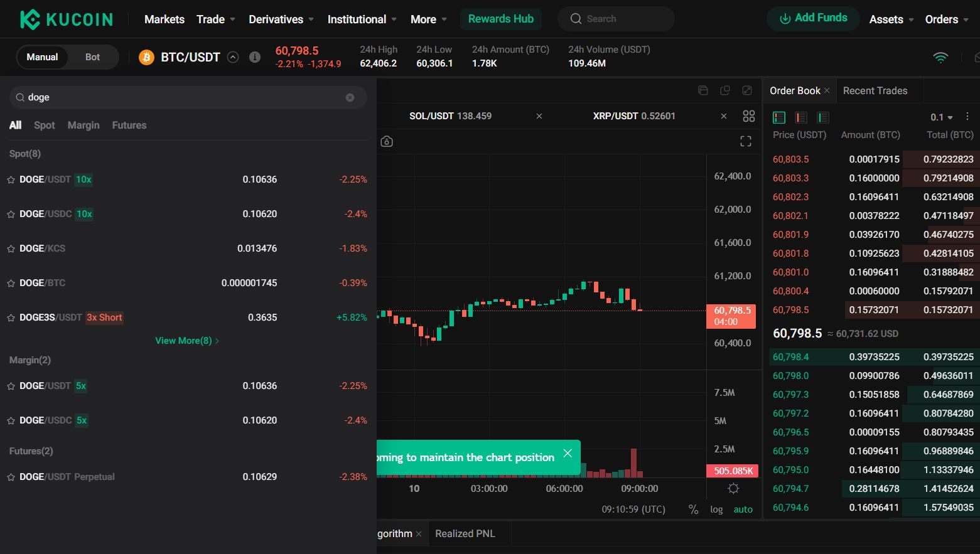
Task: Close the SOL/USDT chart tab
Action: click(x=539, y=116)
